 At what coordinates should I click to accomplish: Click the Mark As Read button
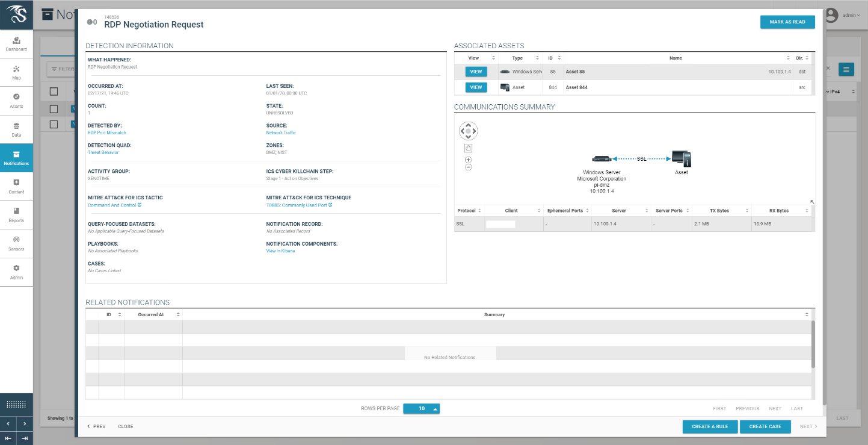pos(787,22)
